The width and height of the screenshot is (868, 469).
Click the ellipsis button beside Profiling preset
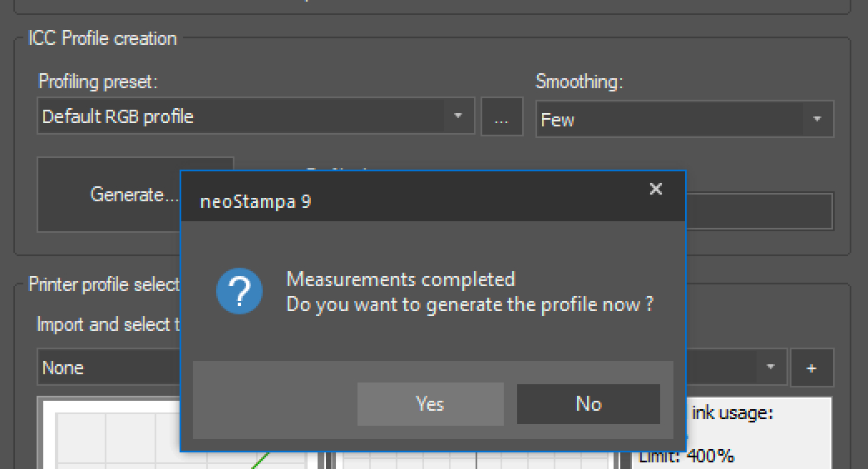501,116
